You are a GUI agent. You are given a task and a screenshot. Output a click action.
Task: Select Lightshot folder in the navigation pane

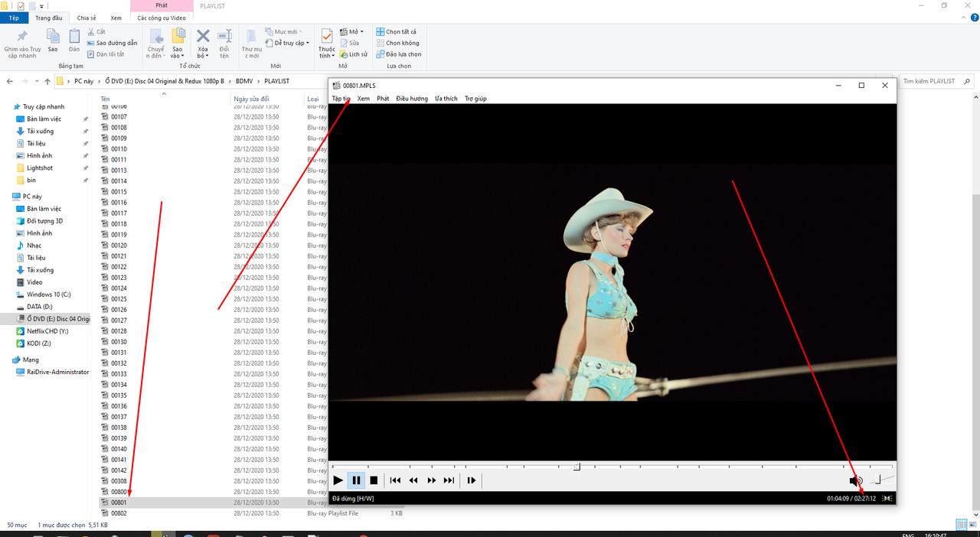[39, 168]
